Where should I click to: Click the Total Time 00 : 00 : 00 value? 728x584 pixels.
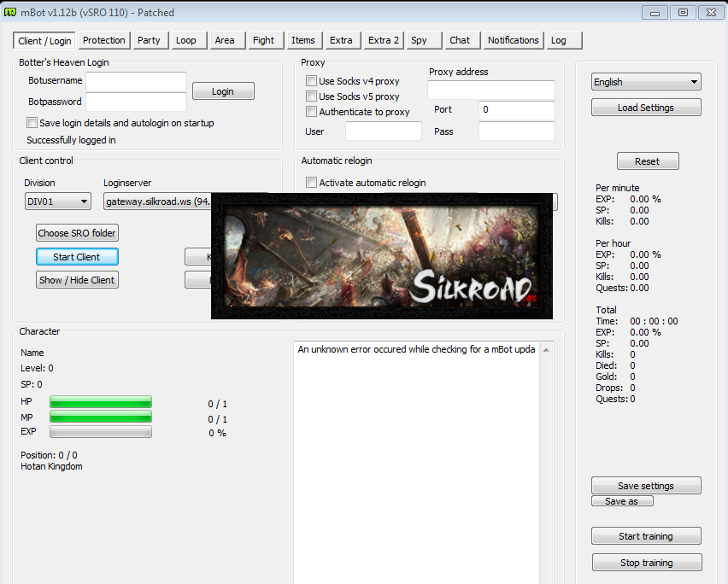coord(654,321)
